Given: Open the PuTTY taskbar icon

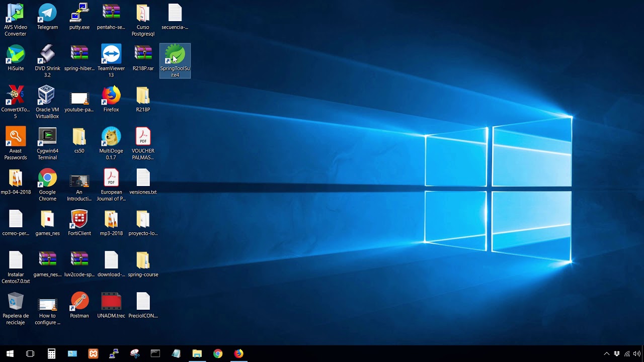Looking at the screenshot, I should (114, 353).
